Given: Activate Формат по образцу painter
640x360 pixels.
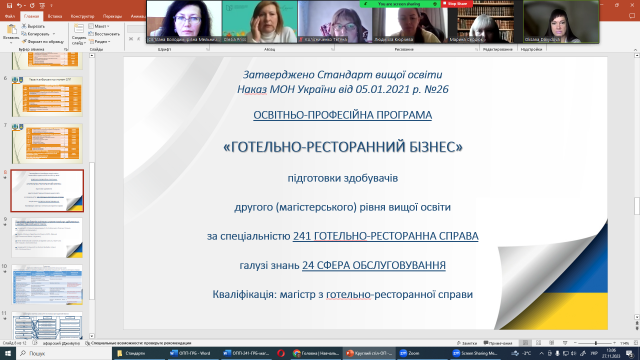Looking at the screenshot, I should point(43,42).
